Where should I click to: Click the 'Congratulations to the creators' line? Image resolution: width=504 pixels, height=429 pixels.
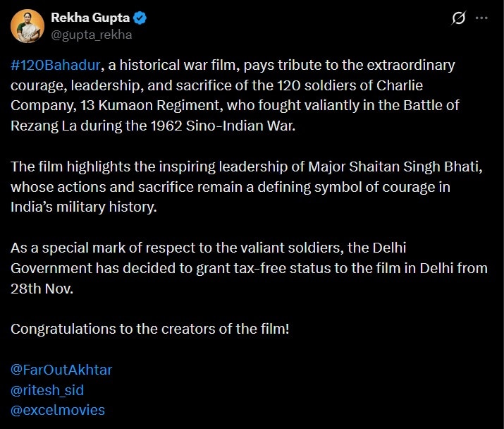click(150, 329)
